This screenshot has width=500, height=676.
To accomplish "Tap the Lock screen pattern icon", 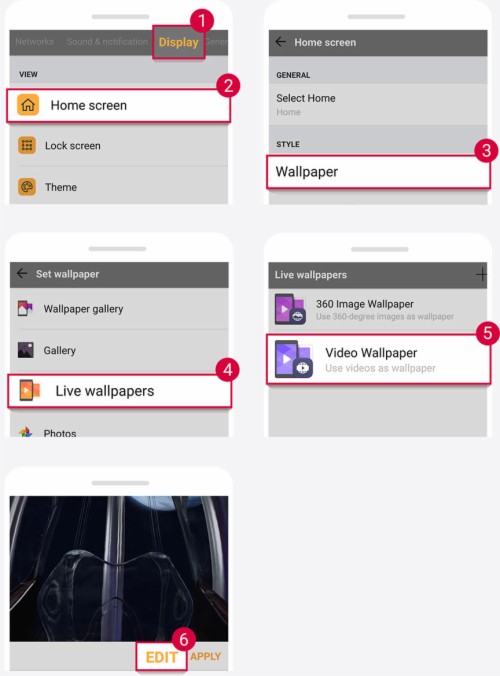I will click(27, 145).
